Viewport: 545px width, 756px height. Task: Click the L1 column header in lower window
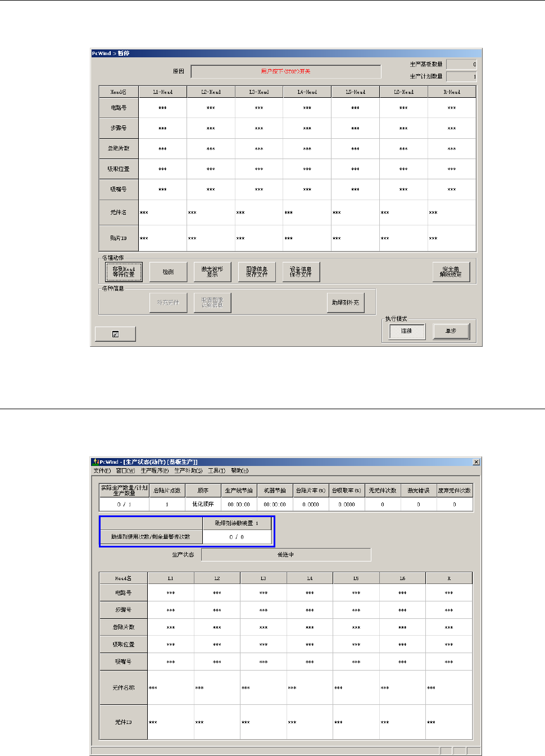(171, 578)
